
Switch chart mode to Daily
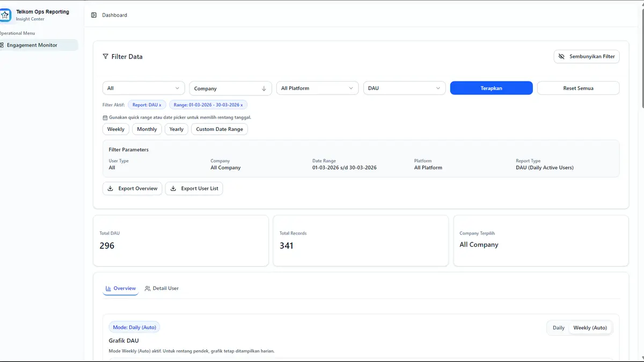coord(559,328)
